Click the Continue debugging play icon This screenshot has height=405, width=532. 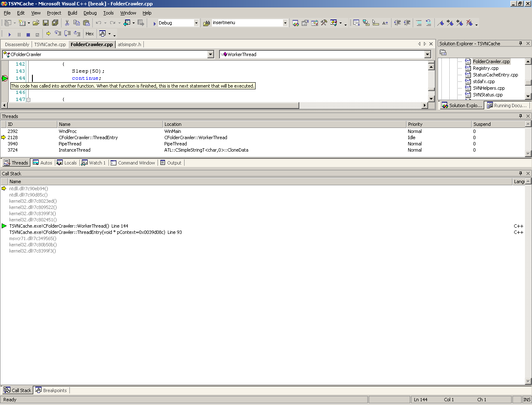(10, 34)
